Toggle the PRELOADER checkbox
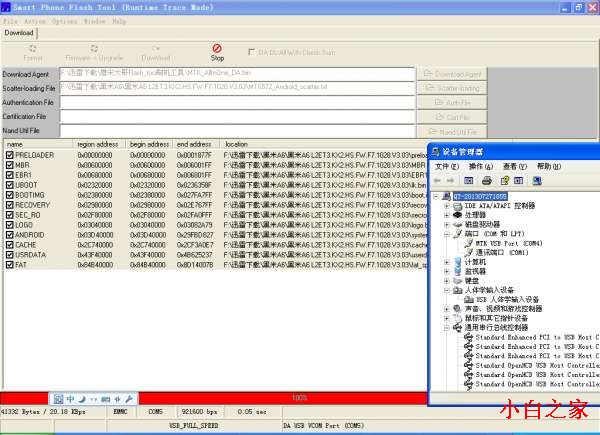 click(x=10, y=155)
